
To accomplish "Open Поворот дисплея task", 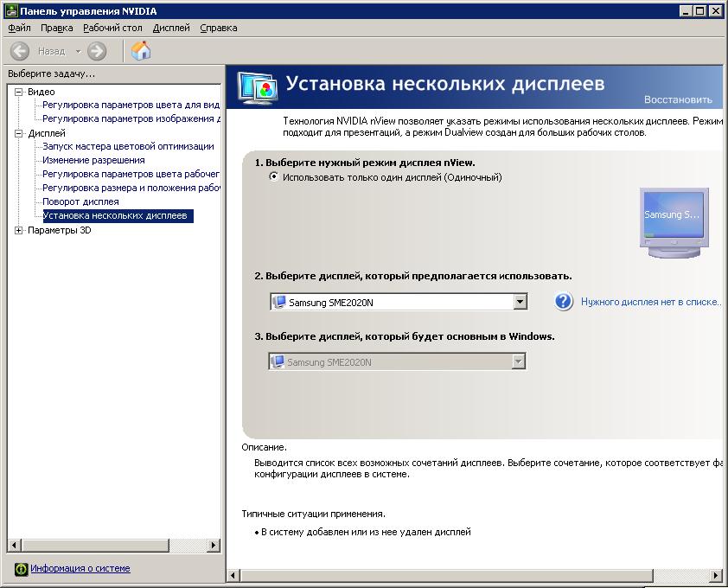I will [x=80, y=202].
